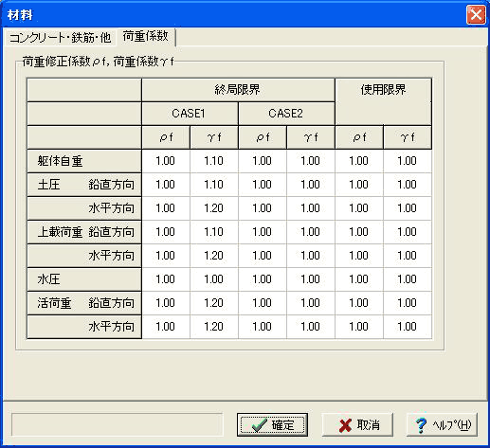Switch to the コンクリート・鉄筋・他 tab
490x448 pixels.
click(60, 38)
